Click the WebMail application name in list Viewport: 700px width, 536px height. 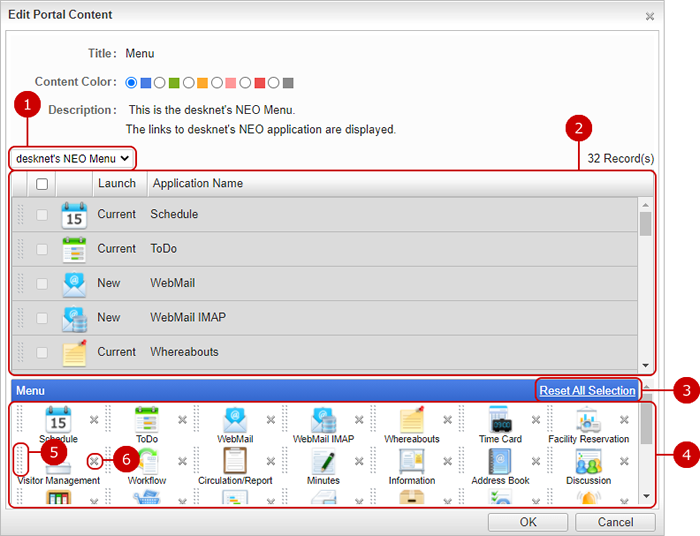(172, 283)
